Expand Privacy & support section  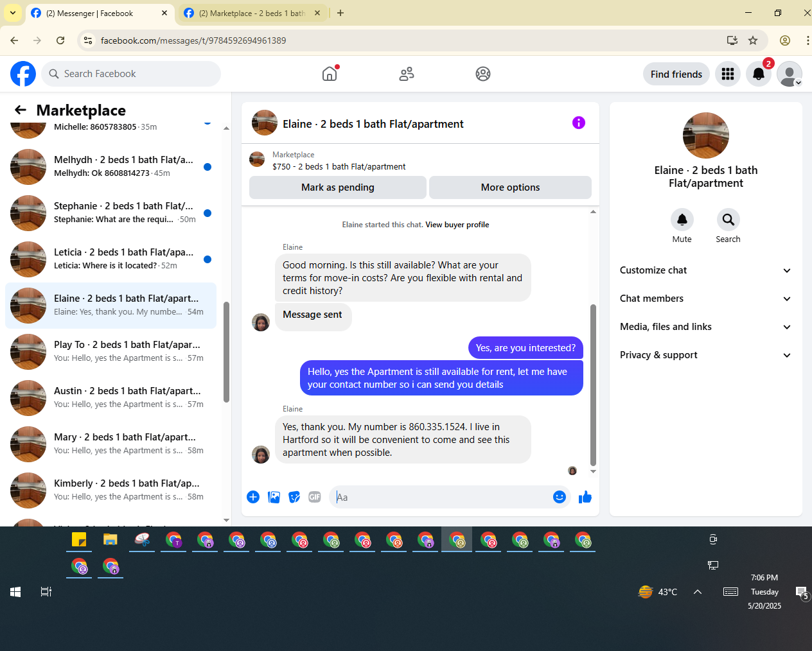[x=705, y=355]
